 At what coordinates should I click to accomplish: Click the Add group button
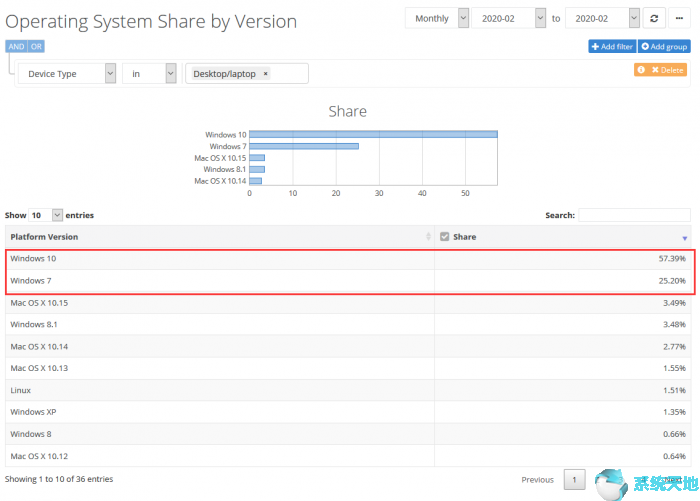(x=664, y=46)
